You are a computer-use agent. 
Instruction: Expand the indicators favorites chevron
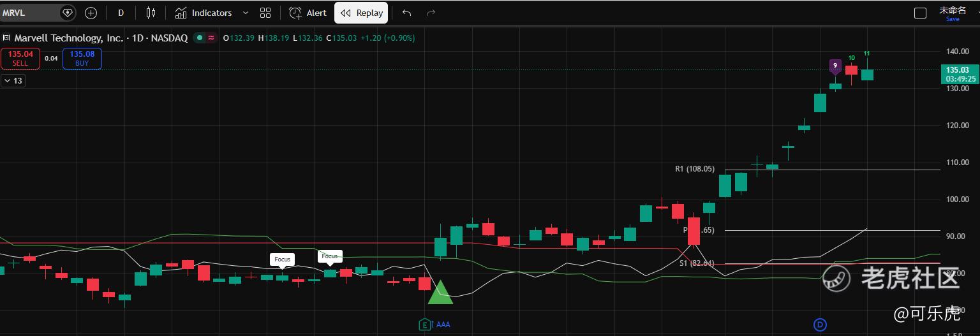pos(246,13)
